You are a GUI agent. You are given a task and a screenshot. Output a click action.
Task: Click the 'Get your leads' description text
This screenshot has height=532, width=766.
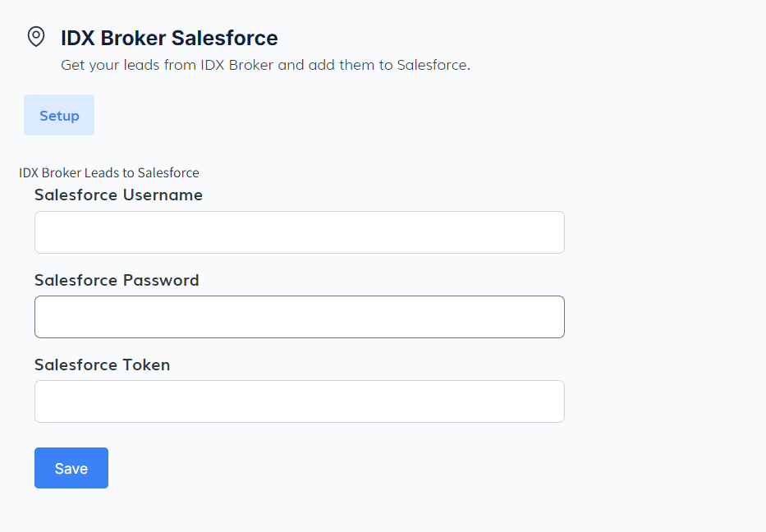point(265,65)
